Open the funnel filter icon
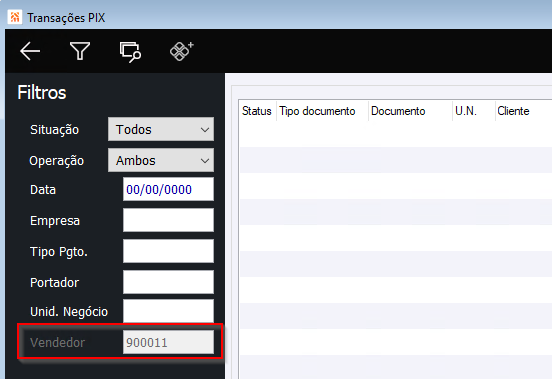552x379 pixels. 80,51
